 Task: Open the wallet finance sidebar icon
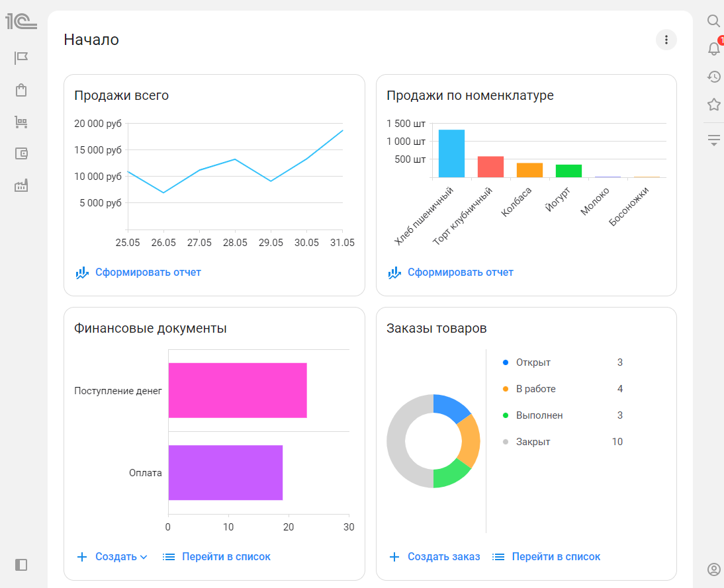click(21, 153)
